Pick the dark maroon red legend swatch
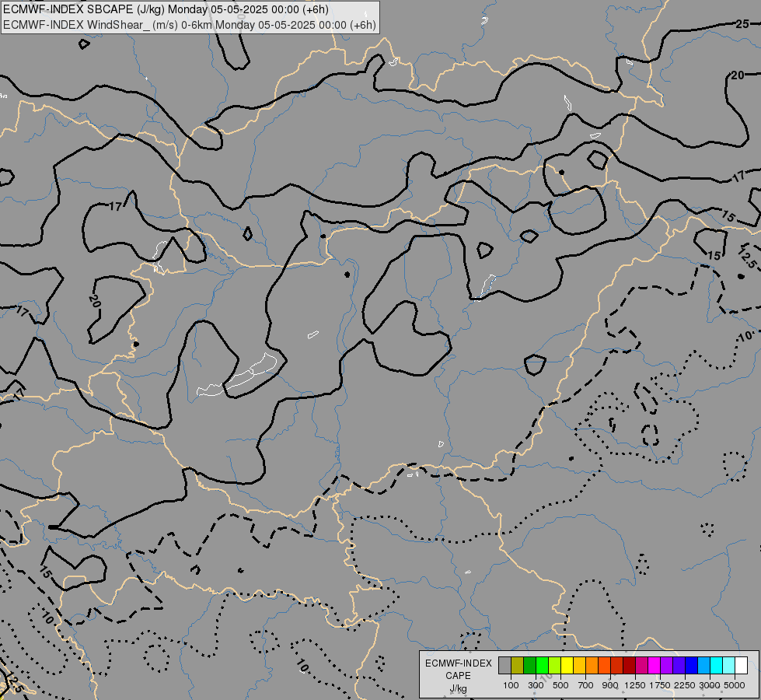761x700 pixels. coord(629,665)
